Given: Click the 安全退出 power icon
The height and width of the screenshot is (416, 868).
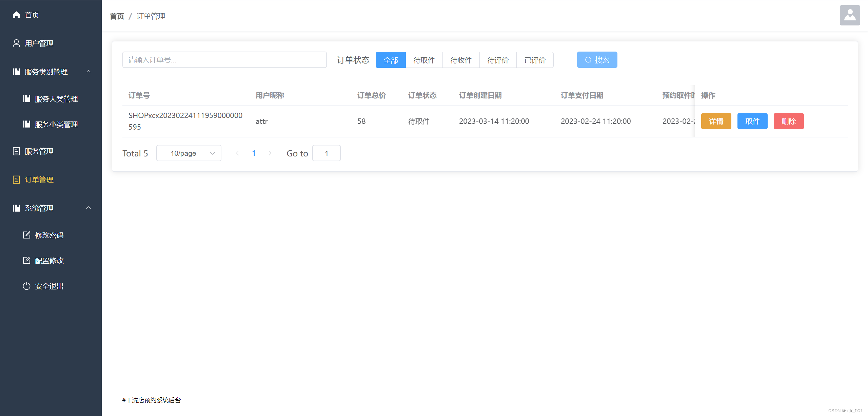Looking at the screenshot, I should click(x=26, y=286).
